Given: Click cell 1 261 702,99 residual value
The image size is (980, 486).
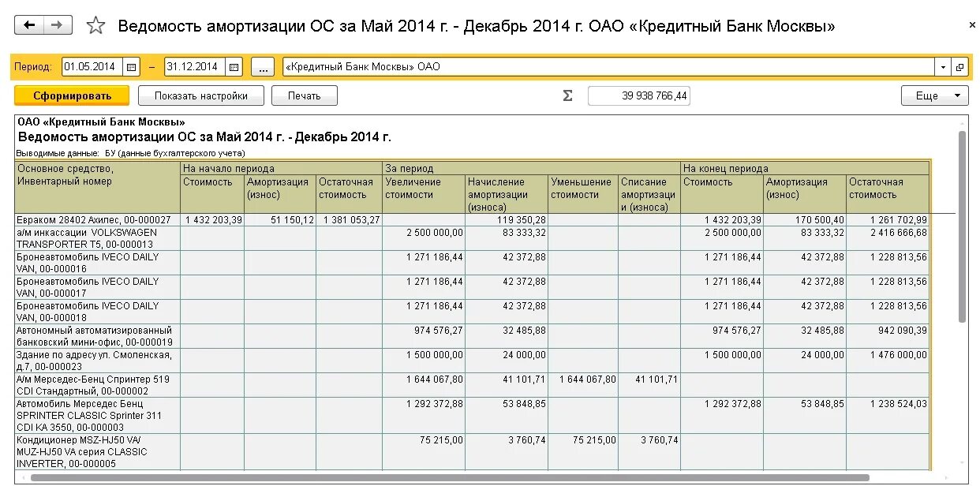Looking at the screenshot, I should pos(888,220).
